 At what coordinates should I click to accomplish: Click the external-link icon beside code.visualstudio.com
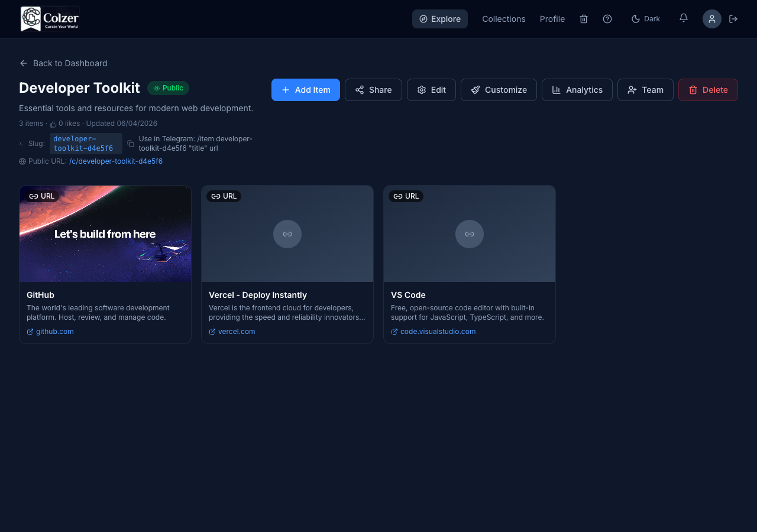393,332
